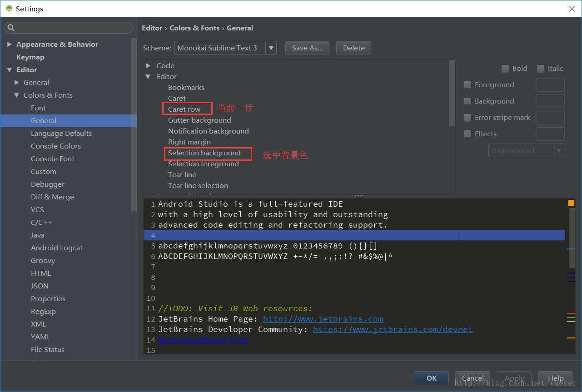The height and width of the screenshot is (392, 582).
Task: Open Groovy color settings
Action: pyautogui.click(x=43, y=260)
